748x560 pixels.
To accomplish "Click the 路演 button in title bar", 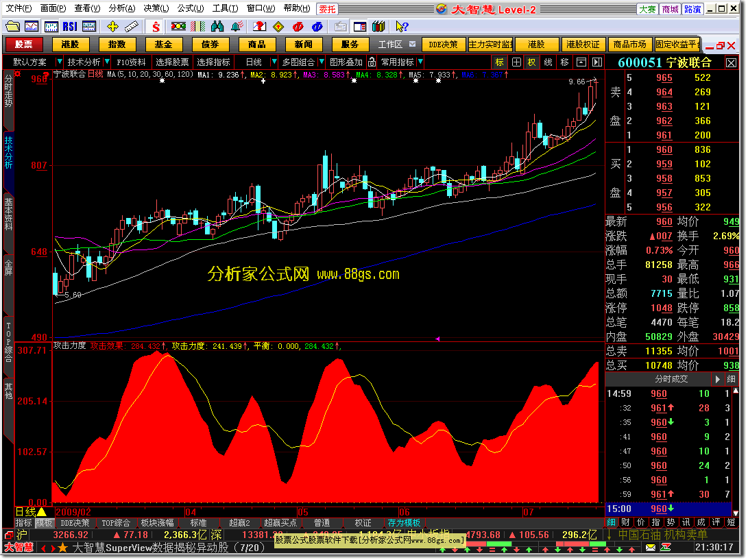I will 692,9.
